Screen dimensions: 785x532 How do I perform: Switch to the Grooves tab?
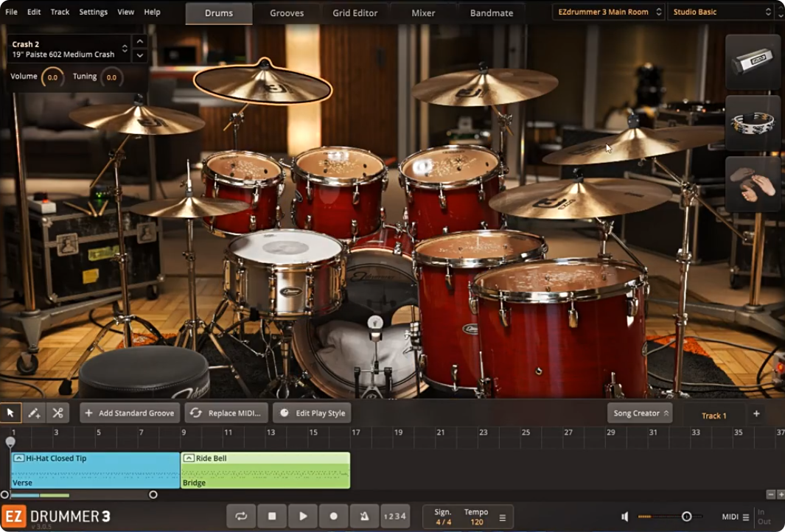pos(287,13)
